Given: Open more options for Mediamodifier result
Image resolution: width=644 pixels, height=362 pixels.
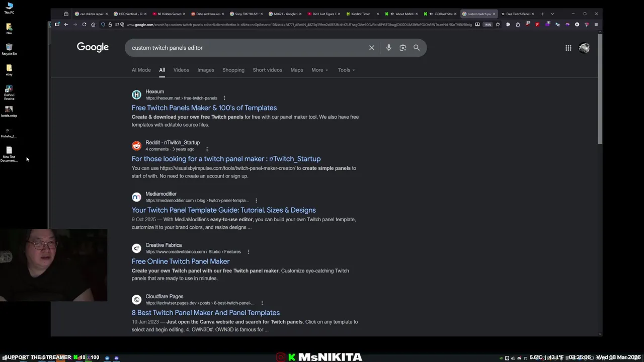Looking at the screenshot, I should coord(256,201).
